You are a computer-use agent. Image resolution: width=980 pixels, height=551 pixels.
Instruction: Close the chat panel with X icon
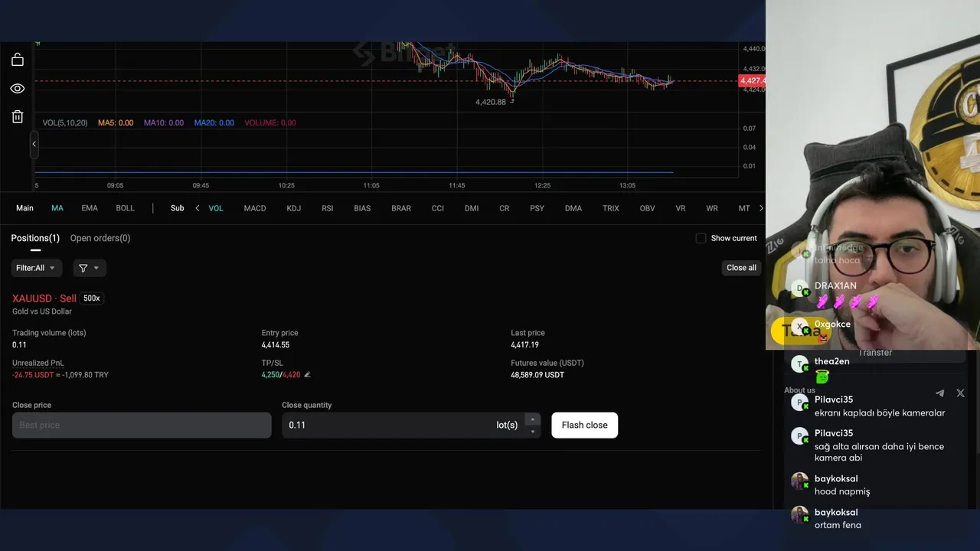coord(960,393)
